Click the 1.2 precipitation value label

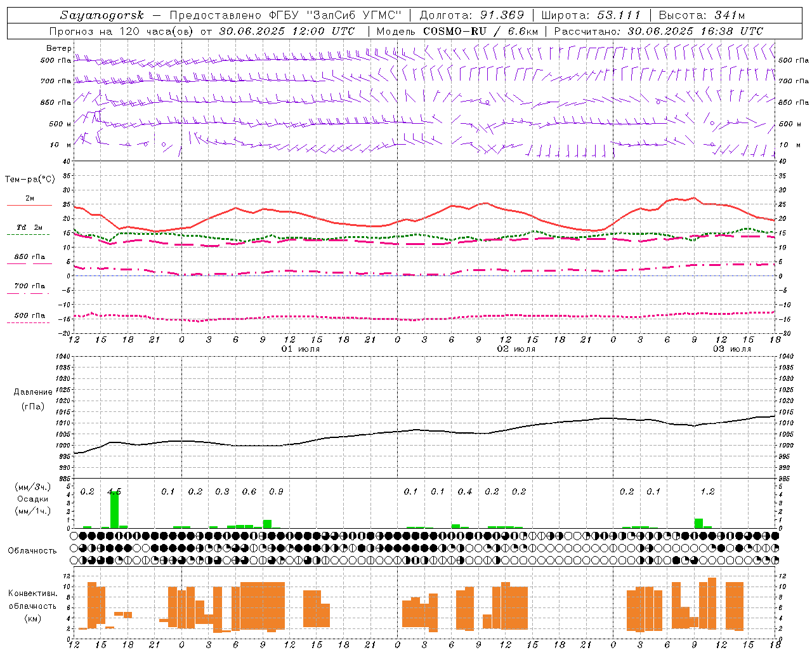coord(708,491)
